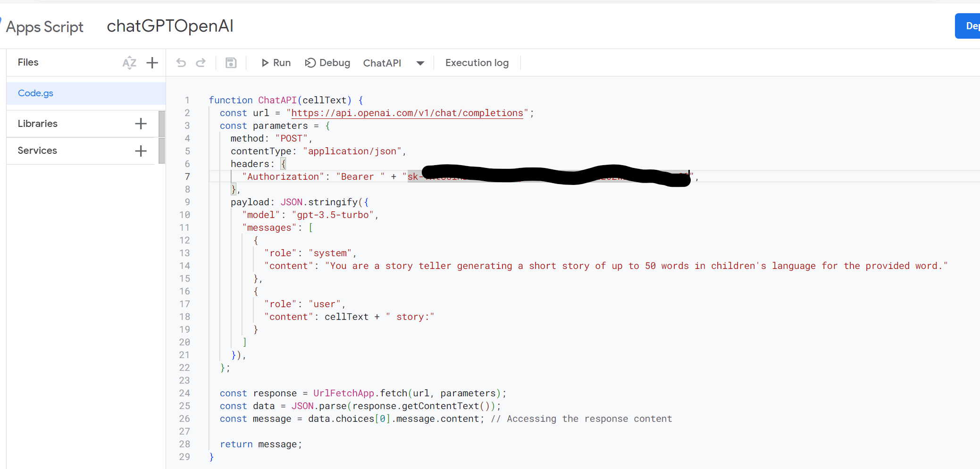Click the "Authorization" header key
Screen dimensions: 980x469
point(283,176)
